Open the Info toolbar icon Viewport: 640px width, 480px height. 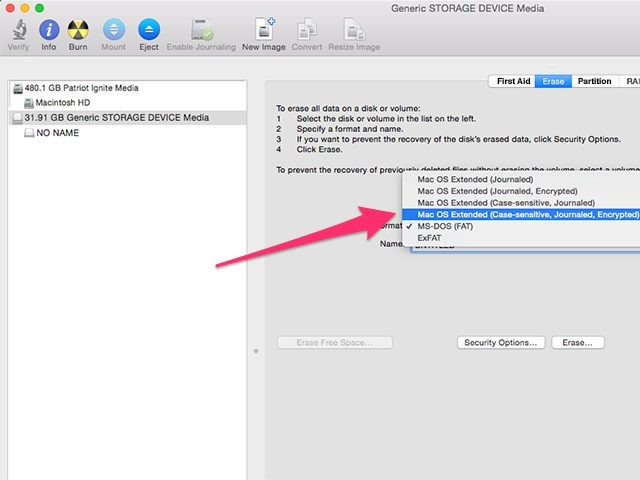49,30
